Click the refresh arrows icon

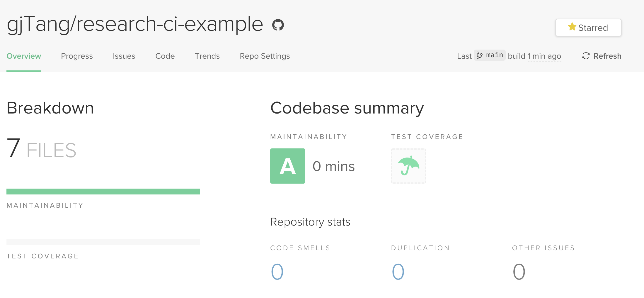(x=586, y=56)
